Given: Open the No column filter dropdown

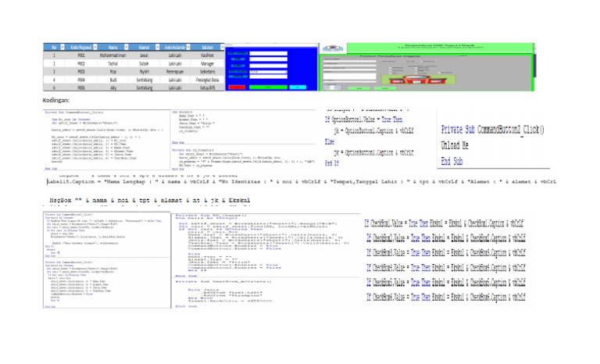Looking at the screenshot, I should 62,47.
